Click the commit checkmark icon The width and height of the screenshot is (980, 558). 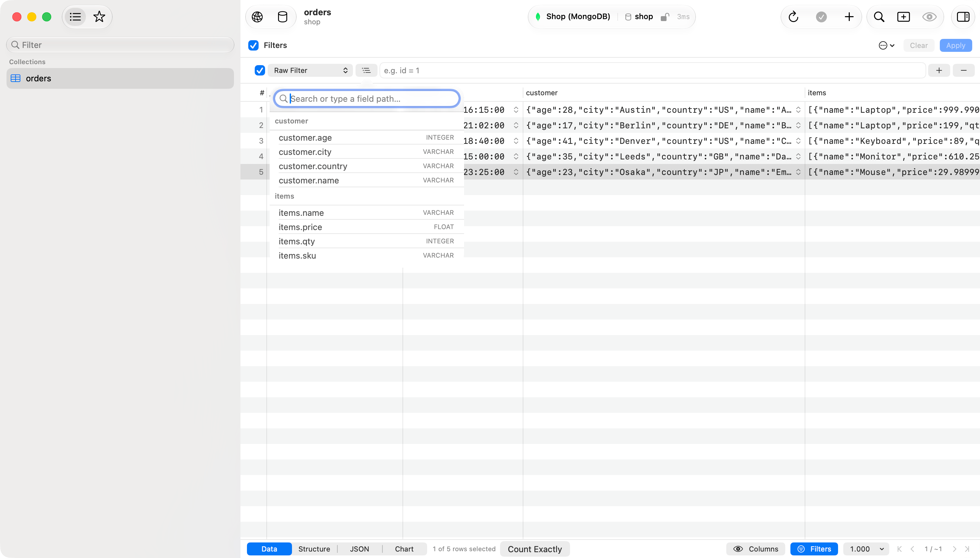point(821,17)
